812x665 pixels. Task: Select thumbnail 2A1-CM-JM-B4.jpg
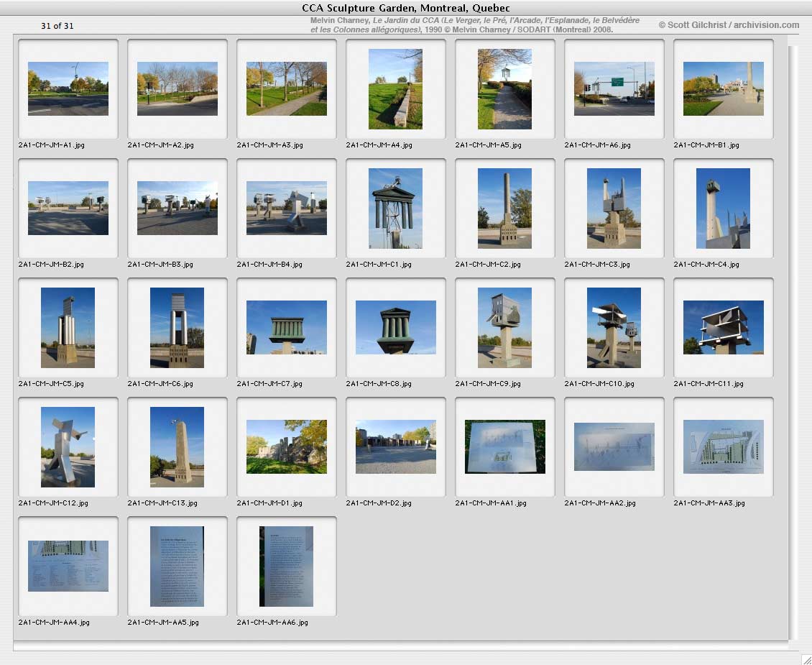coord(287,208)
